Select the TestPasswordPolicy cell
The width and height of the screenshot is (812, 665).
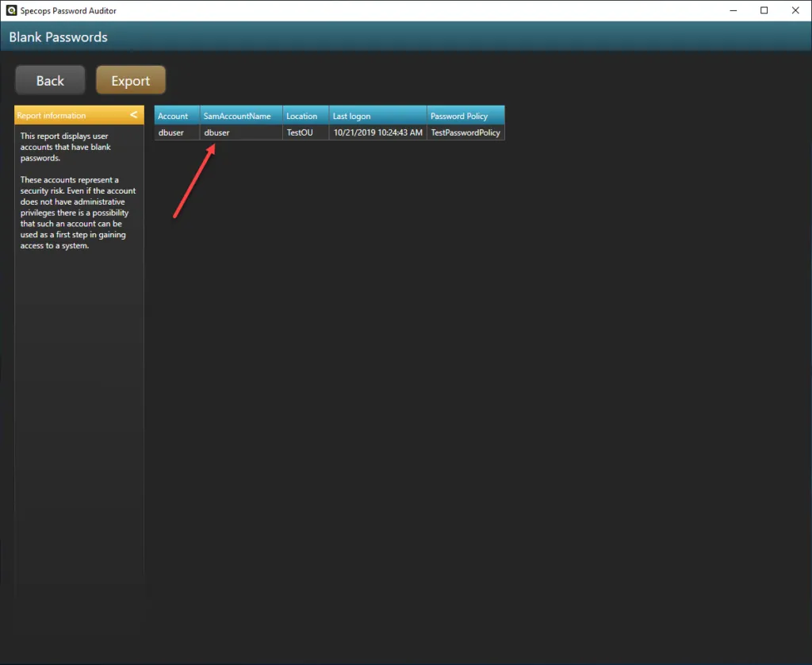(466, 133)
